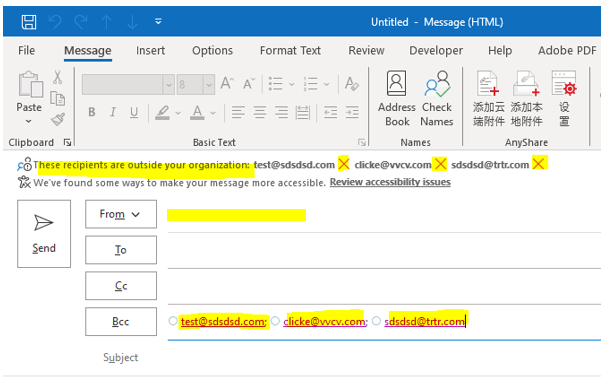Activate the Format Painter brush

(x=58, y=119)
